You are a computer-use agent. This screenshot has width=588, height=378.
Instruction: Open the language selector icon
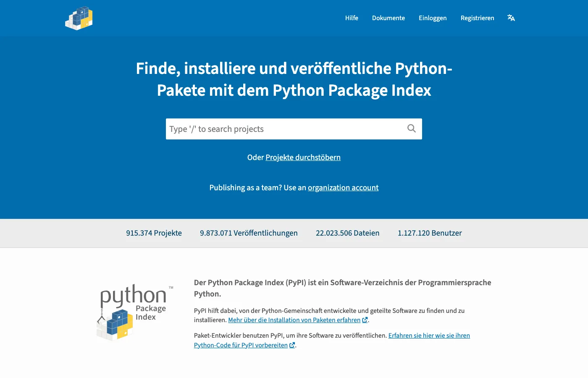click(511, 18)
